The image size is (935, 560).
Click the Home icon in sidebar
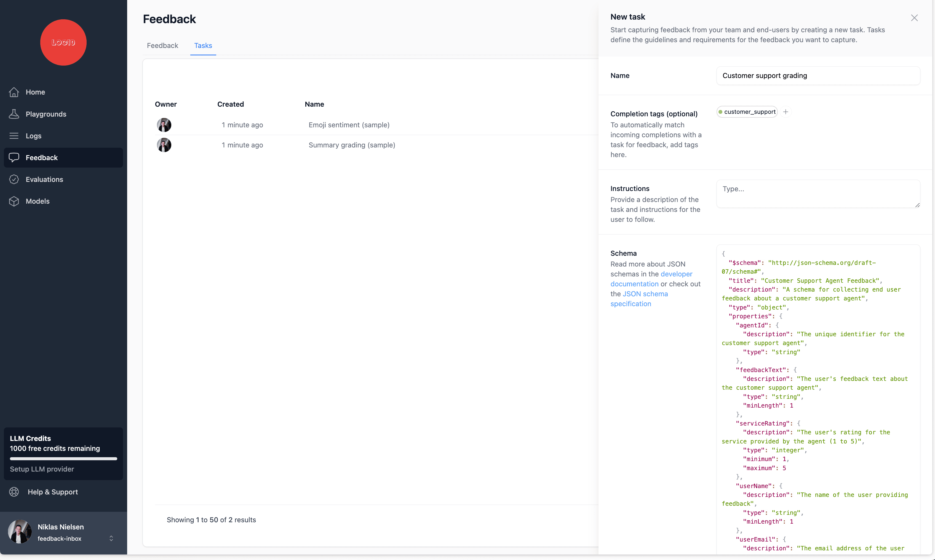[x=14, y=92]
